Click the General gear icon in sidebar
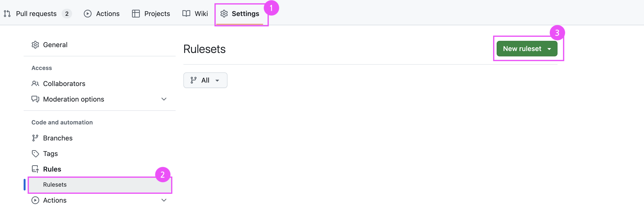 pos(35,45)
